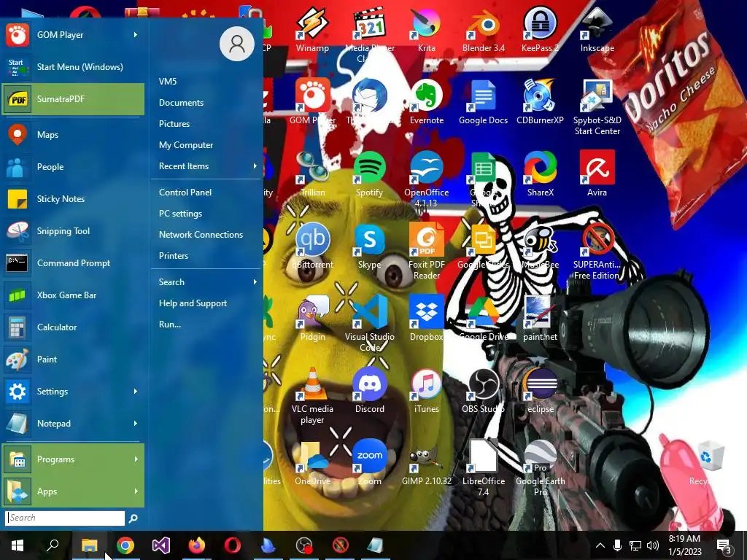Expand the Recent Items submenu arrow
This screenshot has width=747, height=560.
click(x=255, y=166)
